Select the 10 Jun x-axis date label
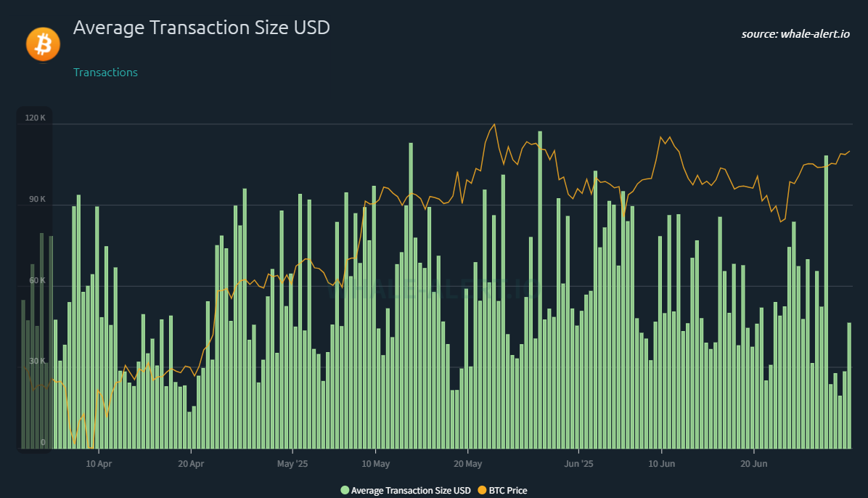868x498 pixels. coord(661,463)
